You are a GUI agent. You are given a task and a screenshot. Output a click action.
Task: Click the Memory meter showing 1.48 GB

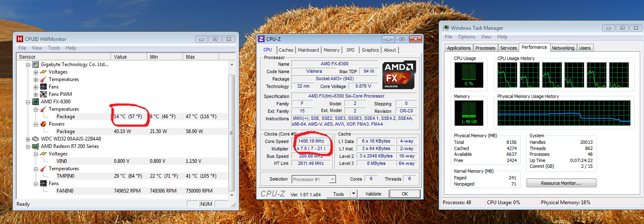coord(468,113)
